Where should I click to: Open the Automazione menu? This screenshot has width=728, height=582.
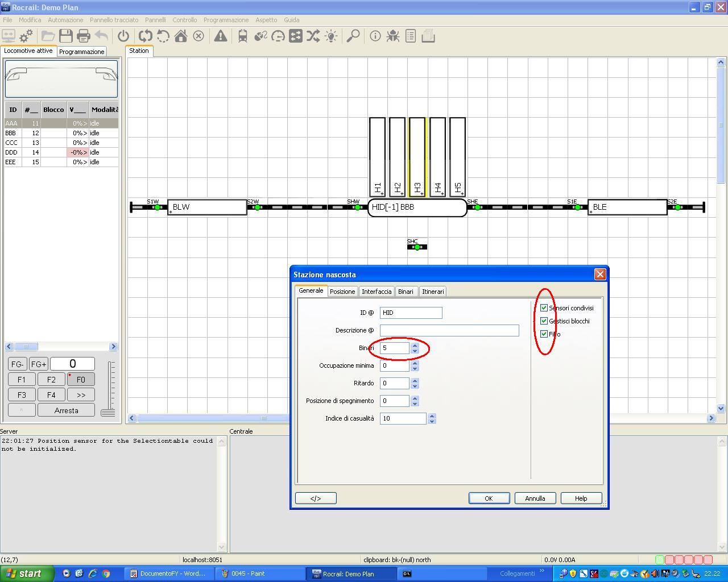pyautogui.click(x=65, y=20)
